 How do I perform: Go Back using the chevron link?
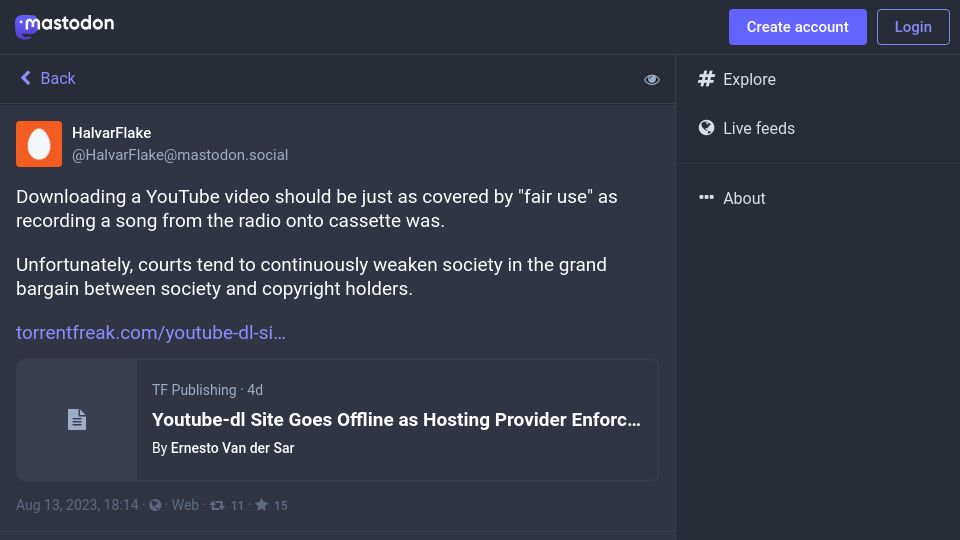(x=47, y=78)
